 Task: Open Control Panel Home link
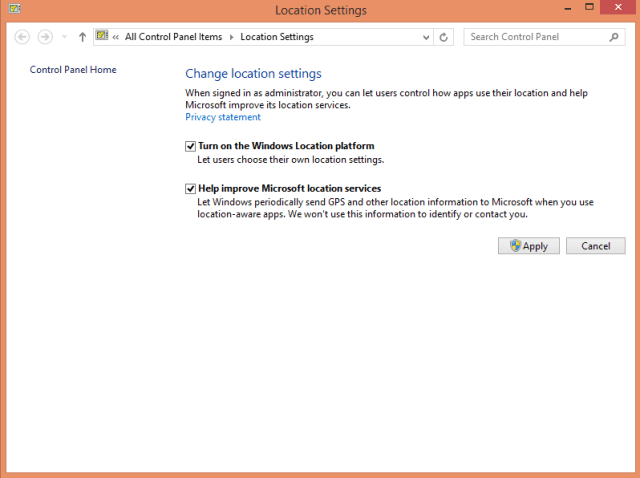(x=73, y=70)
